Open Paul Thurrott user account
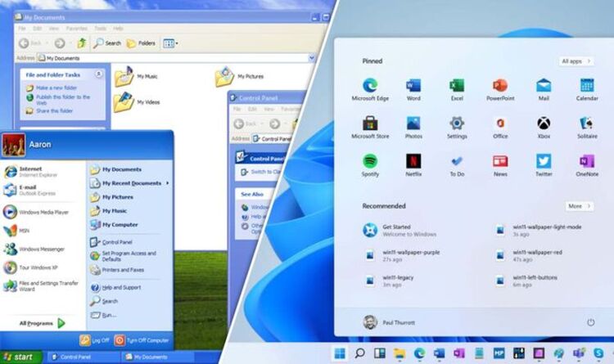The height and width of the screenshot is (364, 614). (x=389, y=322)
